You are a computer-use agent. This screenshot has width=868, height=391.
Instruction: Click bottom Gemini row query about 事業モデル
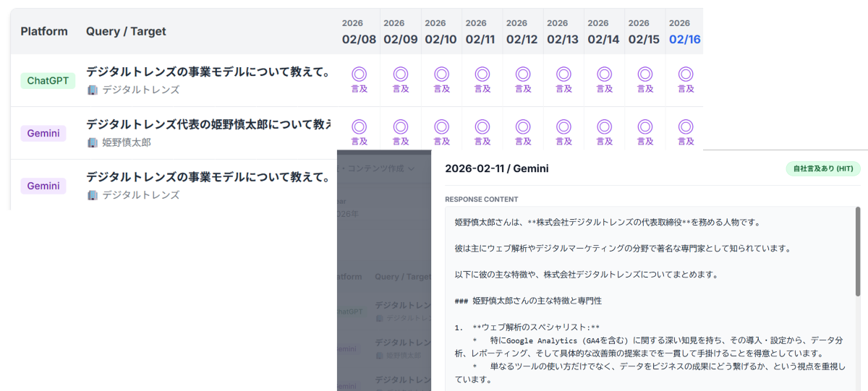(209, 177)
